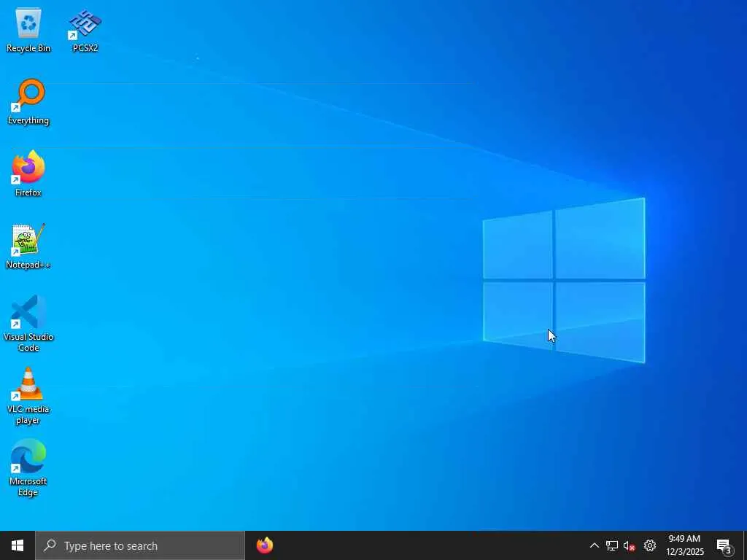The image size is (747, 560).
Task: Open the network status tray icon
Action: [x=612, y=545]
